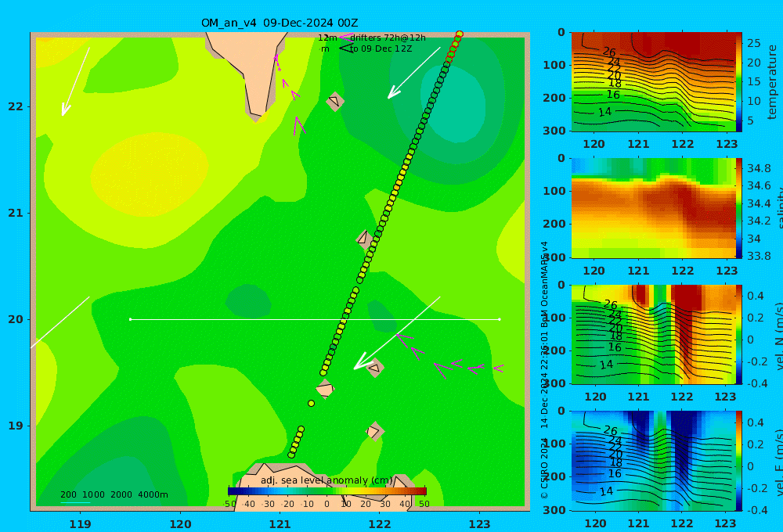Image resolution: width=783 pixels, height=532 pixels.
Task: Click the vel. E panel's color bar
Action: pos(739,461)
